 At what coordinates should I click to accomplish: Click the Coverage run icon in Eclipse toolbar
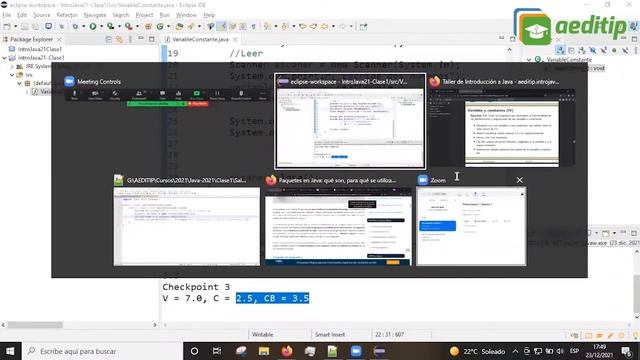111,27
